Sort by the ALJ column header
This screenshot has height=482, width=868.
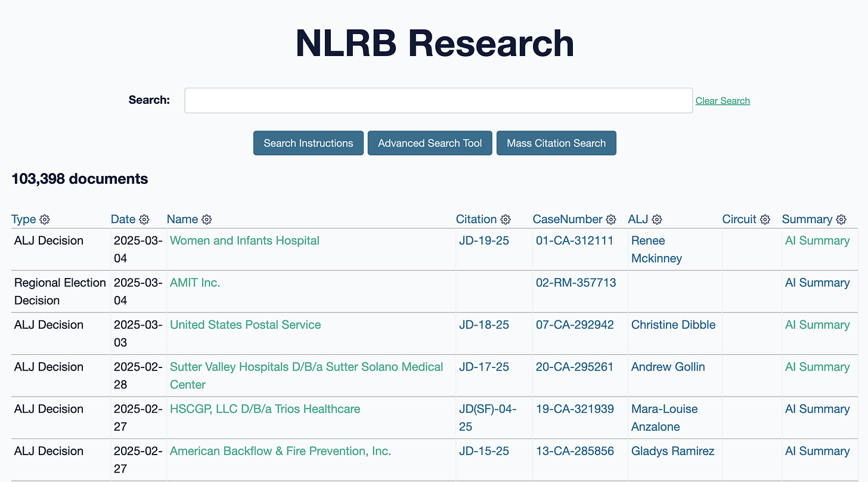(x=638, y=220)
